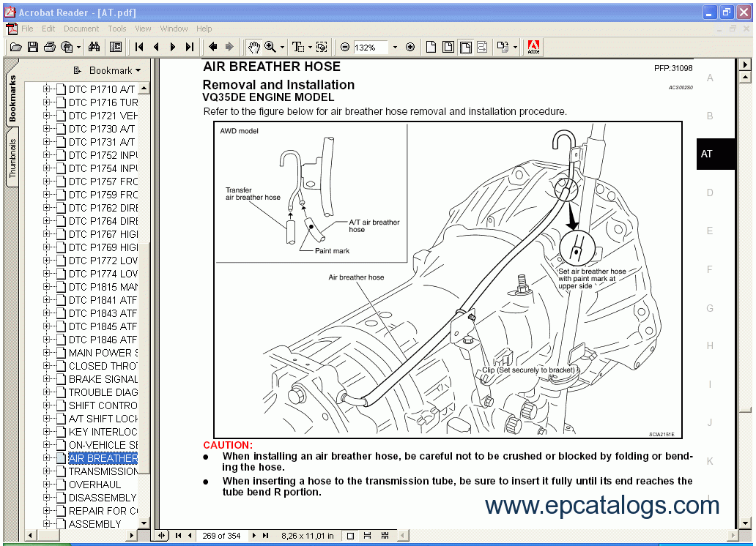The width and height of the screenshot is (756, 546).
Task: Click the Reflow page icon
Action: pyautogui.click(x=482, y=47)
